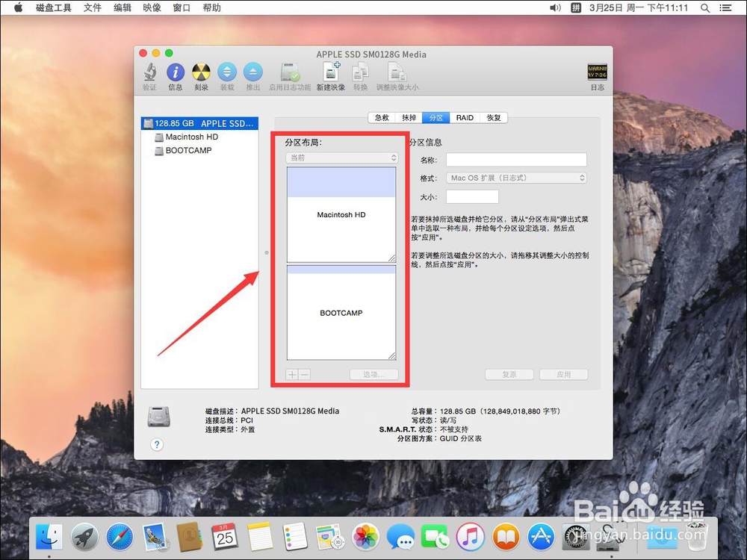The image size is (747, 560).
Task: Select the 分区 tab
Action: (436, 118)
